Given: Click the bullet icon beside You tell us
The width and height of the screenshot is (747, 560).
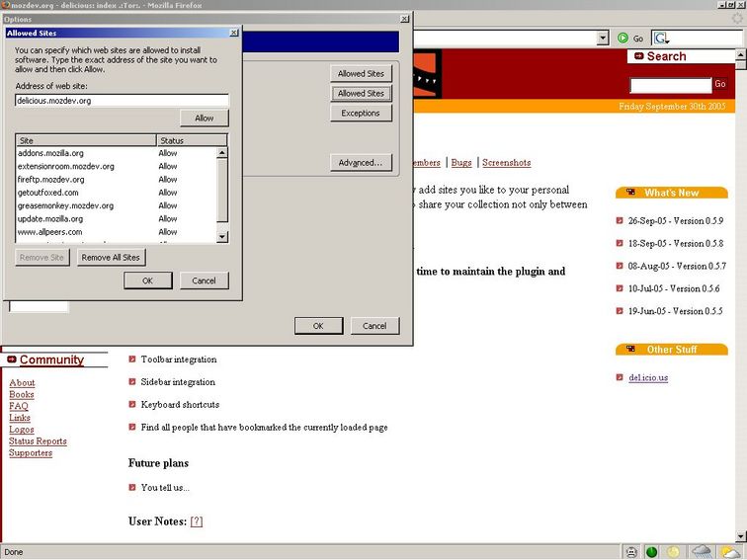Looking at the screenshot, I should point(132,487).
